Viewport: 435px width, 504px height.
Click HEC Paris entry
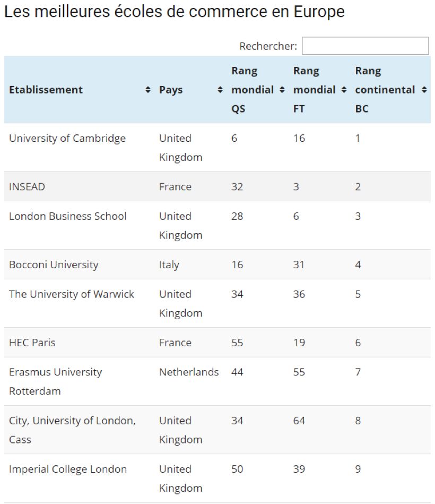pos(32,343)
